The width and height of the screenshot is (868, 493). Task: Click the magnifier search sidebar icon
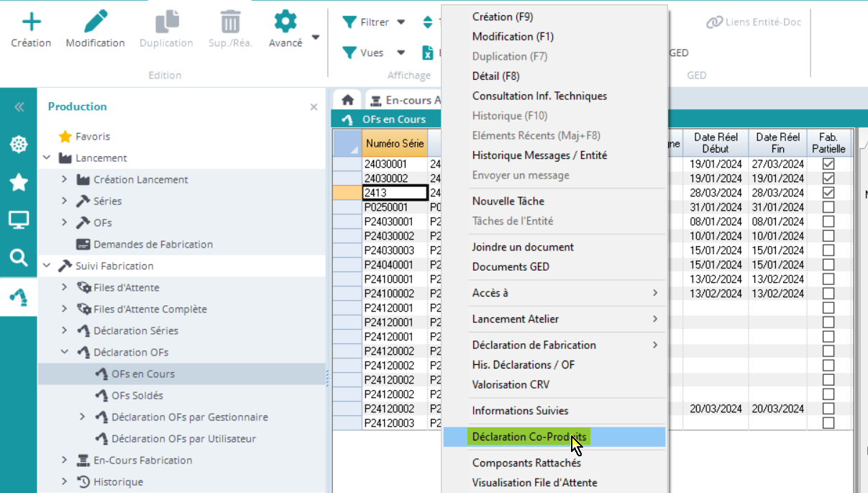19,257
